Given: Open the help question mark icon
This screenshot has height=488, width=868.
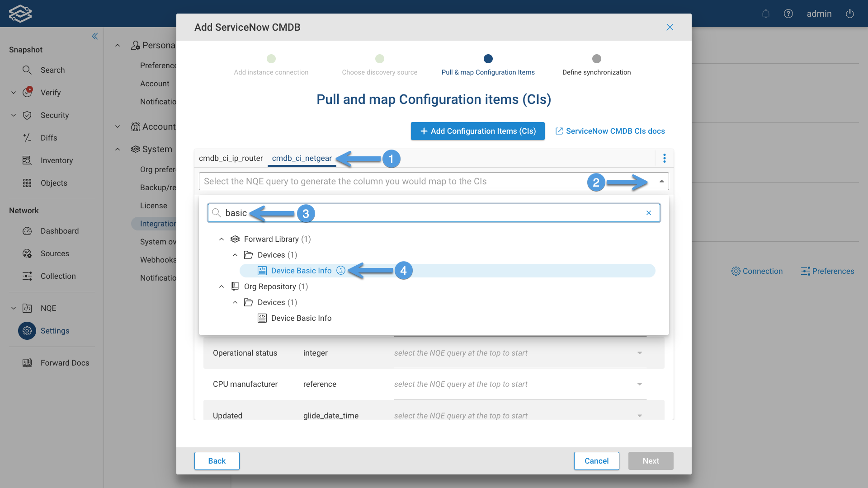Looking at the screenshot, I should click(x=788, y=14).
